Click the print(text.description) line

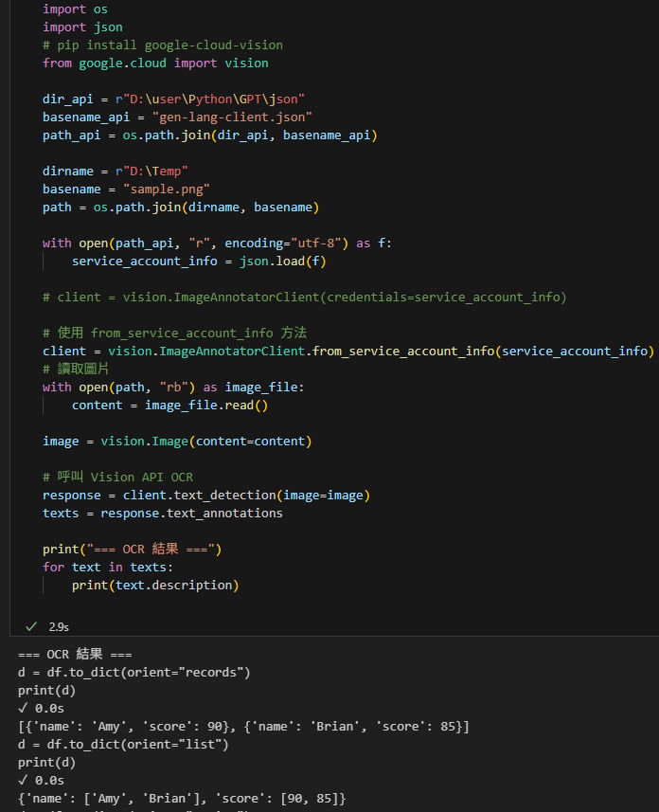(155, 586)
